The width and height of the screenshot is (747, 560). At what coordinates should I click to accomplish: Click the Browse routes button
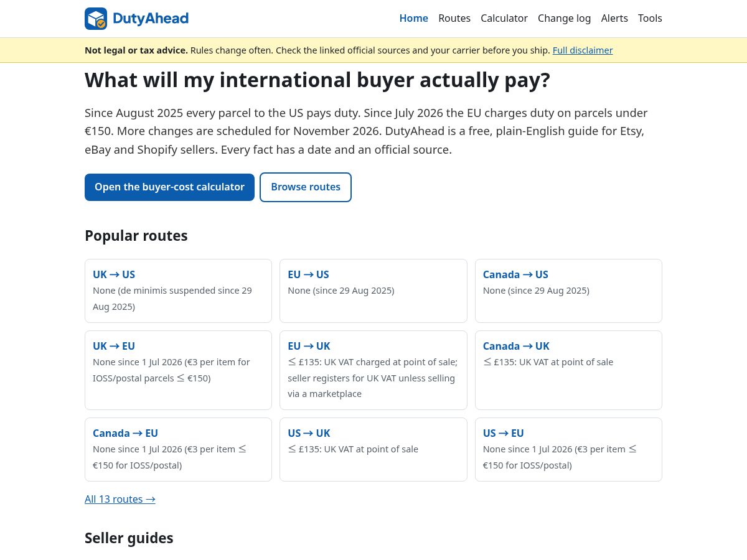[x=306, y=187]
